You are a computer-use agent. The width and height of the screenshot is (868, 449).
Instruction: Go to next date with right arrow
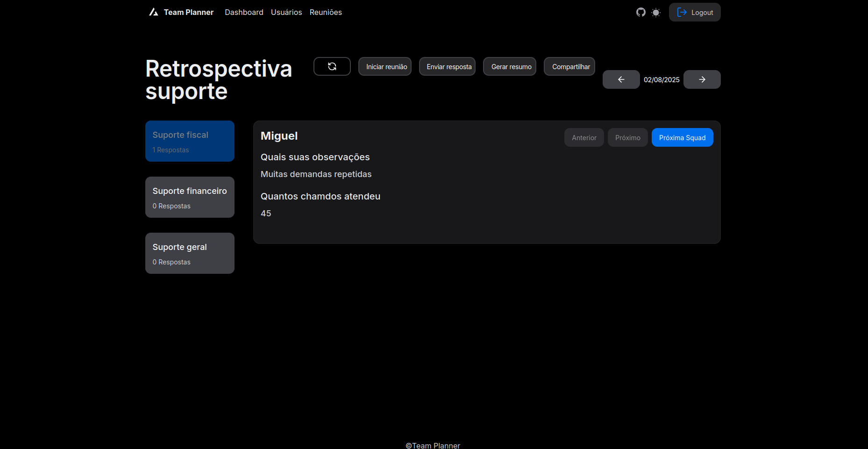(x=702, y=79)
